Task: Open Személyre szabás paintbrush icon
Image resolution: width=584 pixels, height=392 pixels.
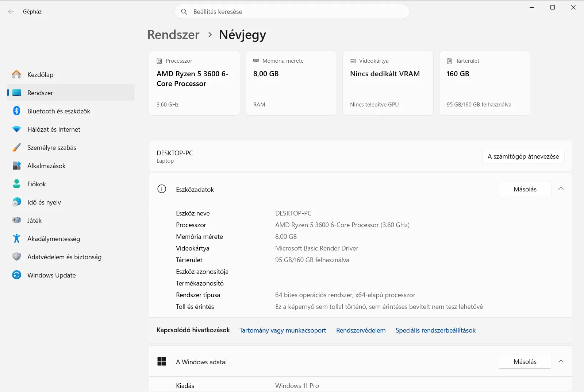Action: click(16, 147)
